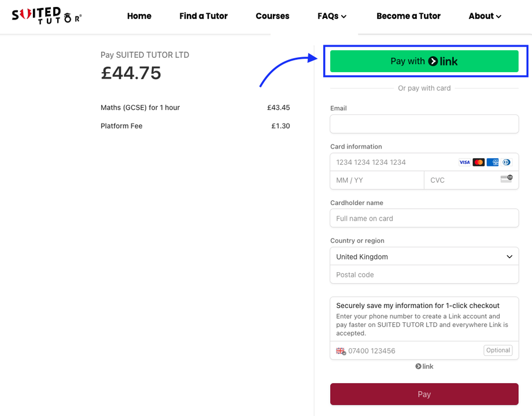Screen dimensions: 532x416
Task: Click the Diners Club icon
Action: 507,162
